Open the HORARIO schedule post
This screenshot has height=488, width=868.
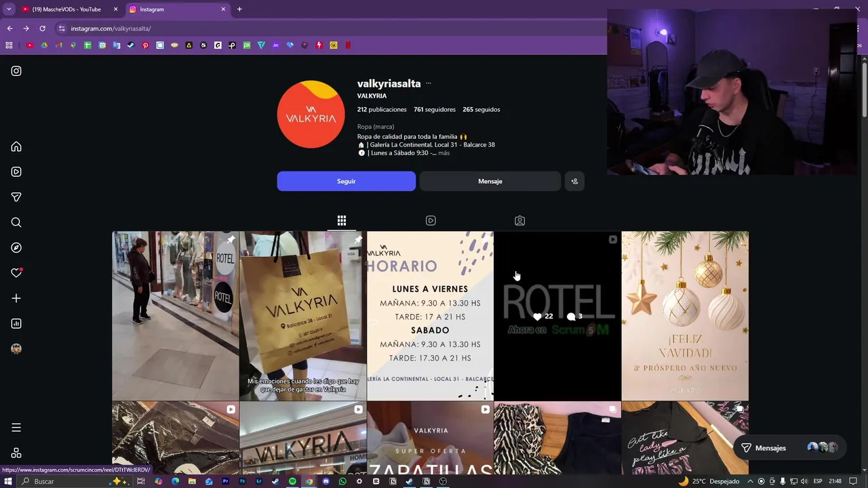430,316
